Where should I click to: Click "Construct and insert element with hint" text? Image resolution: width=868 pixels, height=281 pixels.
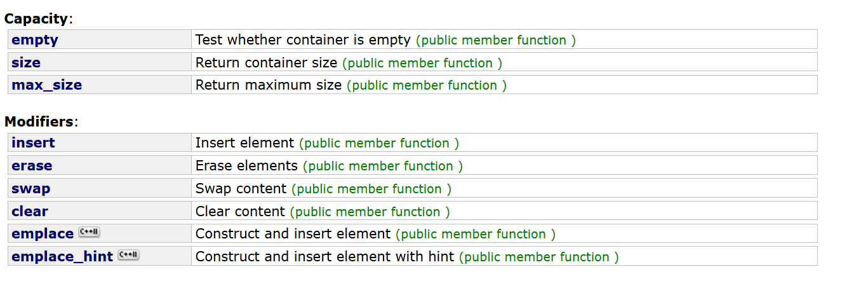coord(324,257)
